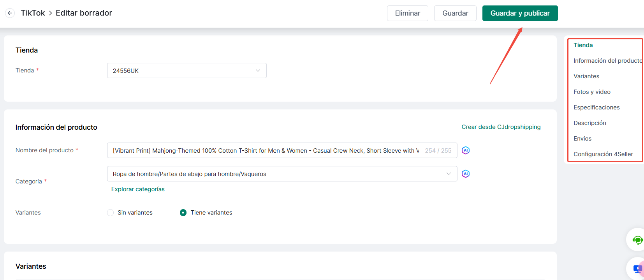644x280 pixels.
Task: Go to 'Información del producto' in side navigation
Action: click(607, 61)
